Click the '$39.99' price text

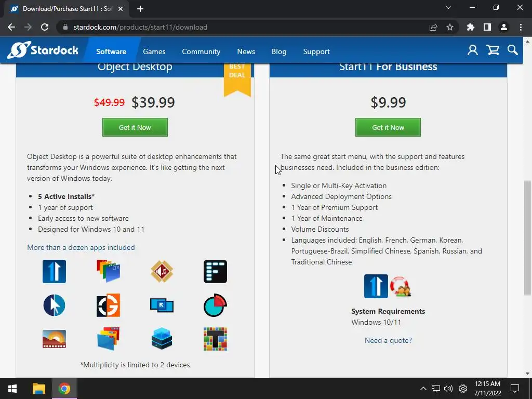tap(153, 102)
